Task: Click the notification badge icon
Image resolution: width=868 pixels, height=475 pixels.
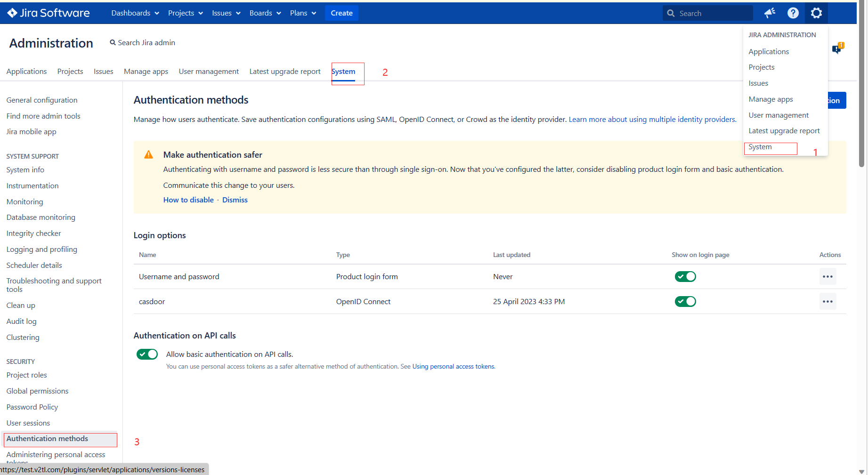Action: tap(838, 48)
